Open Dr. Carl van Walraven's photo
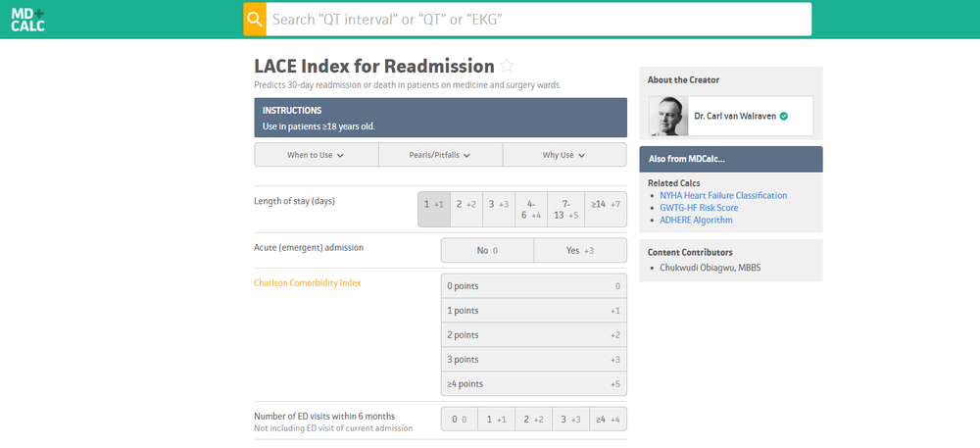The height and width of the screenshot is (448, 980). coord(668,117)
